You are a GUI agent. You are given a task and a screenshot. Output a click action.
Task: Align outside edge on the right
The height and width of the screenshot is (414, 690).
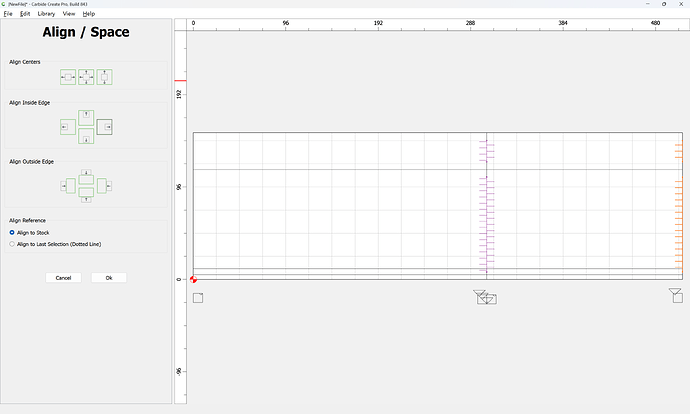point(105,186)
